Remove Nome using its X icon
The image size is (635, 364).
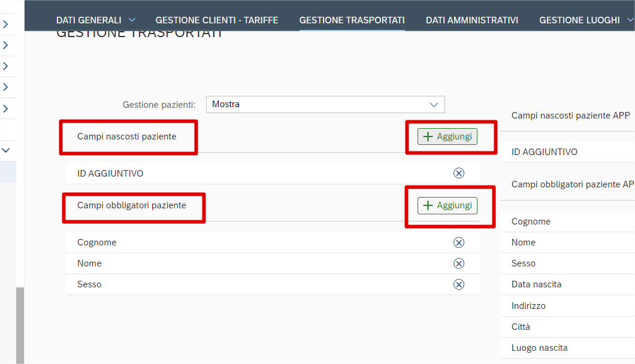(458, 263)
